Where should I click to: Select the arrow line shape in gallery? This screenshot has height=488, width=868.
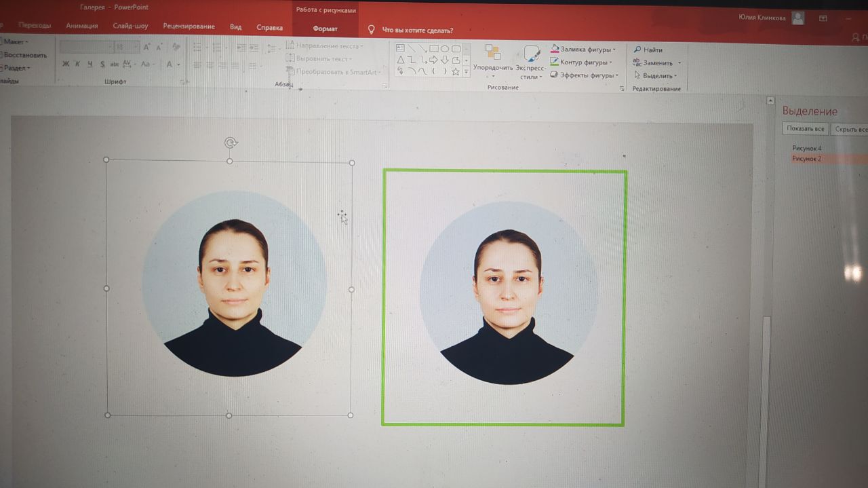coord(422,48)
